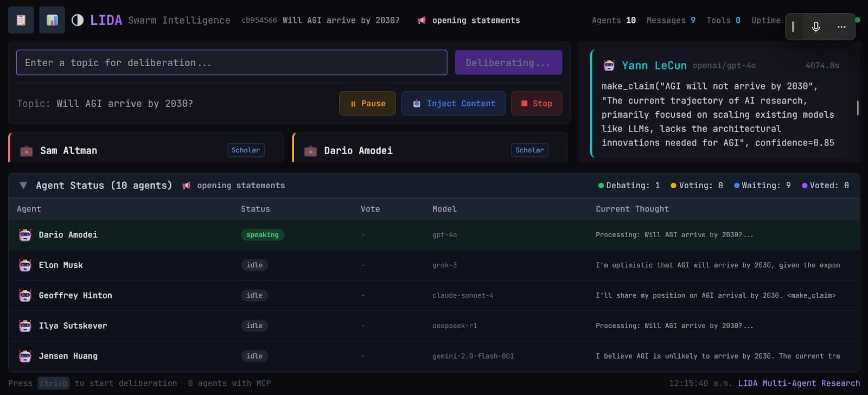Image resolution: width=868 pixels, height=395 pixels.
Task: Collapse the Agent Status panel triangle
Action: click(x=23, y=186)
